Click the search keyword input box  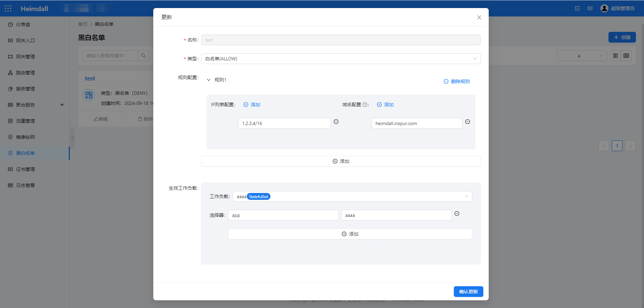pyautogui.click(x=110, y=56)
